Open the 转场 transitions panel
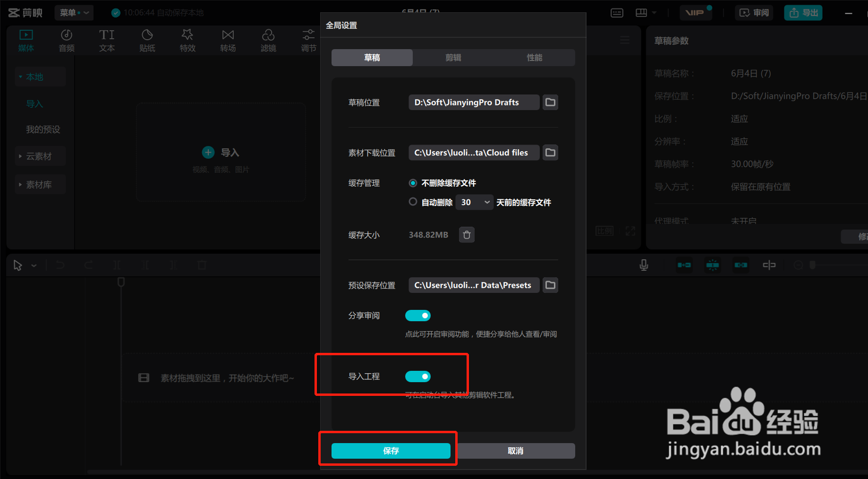 (228, 41)
